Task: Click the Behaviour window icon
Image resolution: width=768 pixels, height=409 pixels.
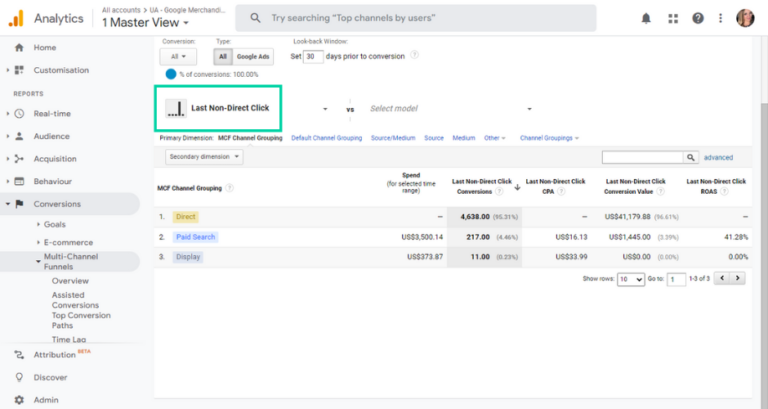Action: point(19,181)
